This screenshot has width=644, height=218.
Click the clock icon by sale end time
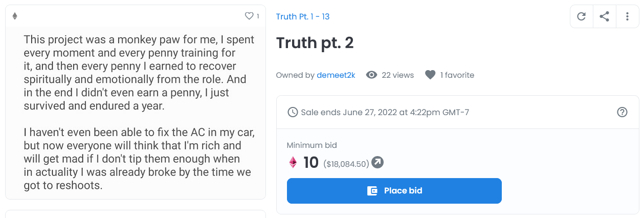[293, 112]
